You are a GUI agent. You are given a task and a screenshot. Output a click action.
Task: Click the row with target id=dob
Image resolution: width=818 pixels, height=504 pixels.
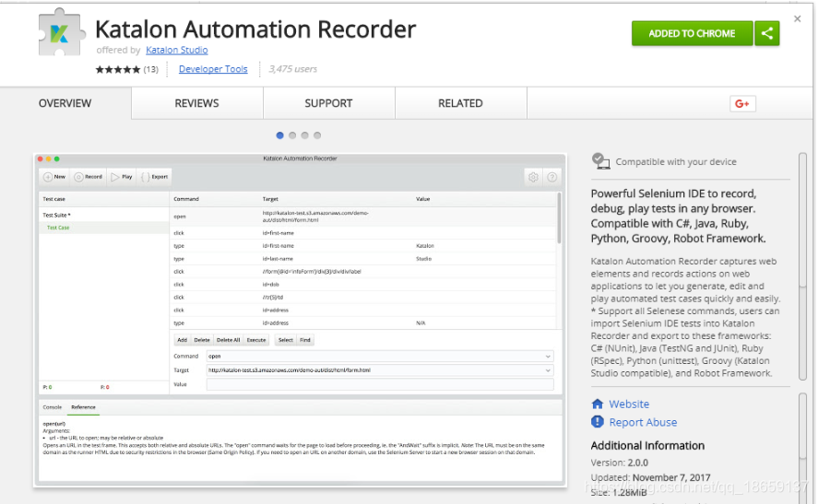[363, 284]
